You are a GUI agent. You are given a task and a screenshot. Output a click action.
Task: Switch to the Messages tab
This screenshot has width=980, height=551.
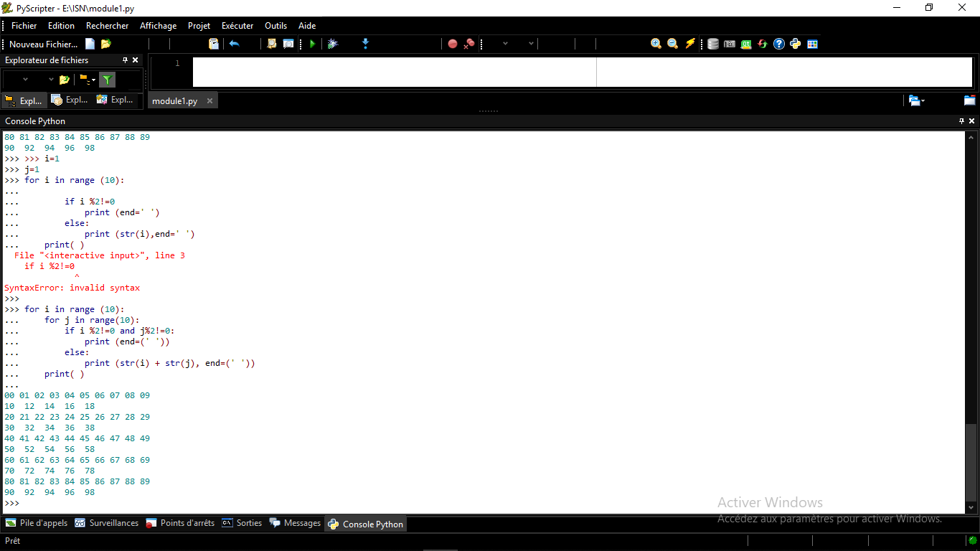point(295,523)
